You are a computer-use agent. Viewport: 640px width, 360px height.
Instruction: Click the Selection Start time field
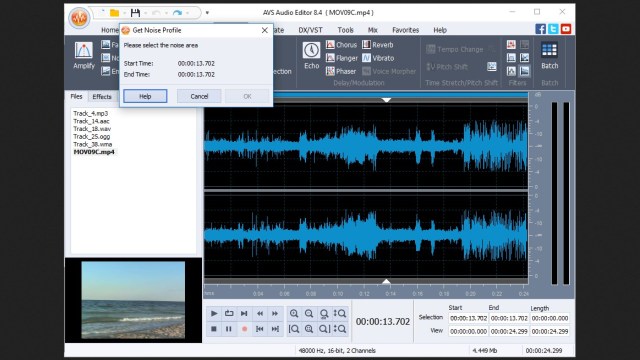pos(468,318)
